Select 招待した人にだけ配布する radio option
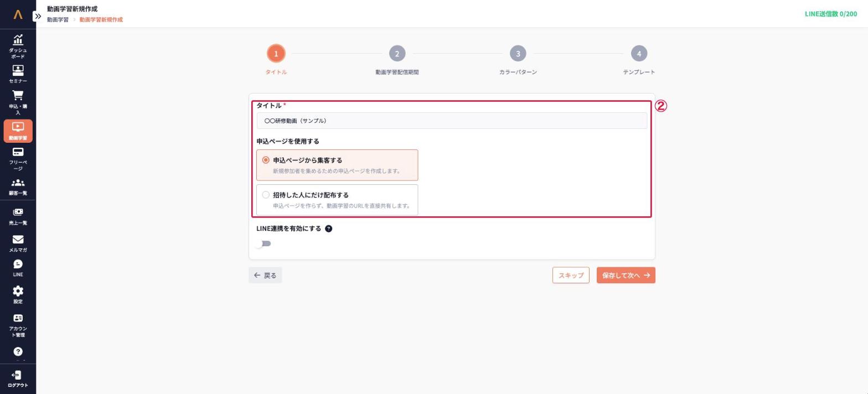 [337, 200]
